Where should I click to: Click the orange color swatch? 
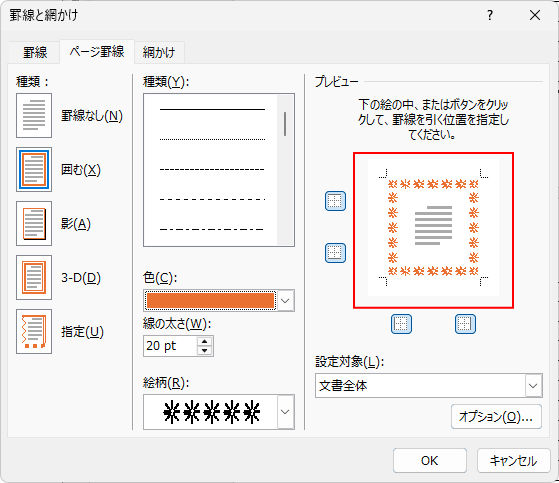(210, 300)
